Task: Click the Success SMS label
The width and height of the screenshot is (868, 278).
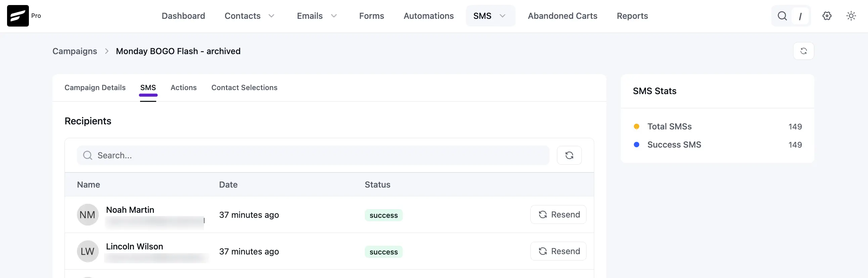Action: click(x=674, y=145)
